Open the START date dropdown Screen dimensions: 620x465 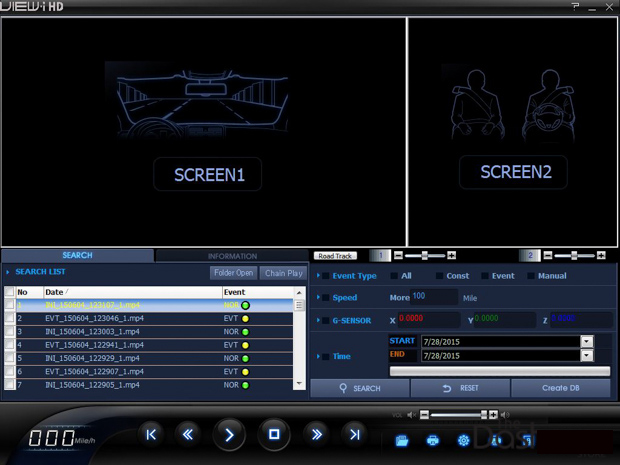pyautogui.click(x=586, y=342)
